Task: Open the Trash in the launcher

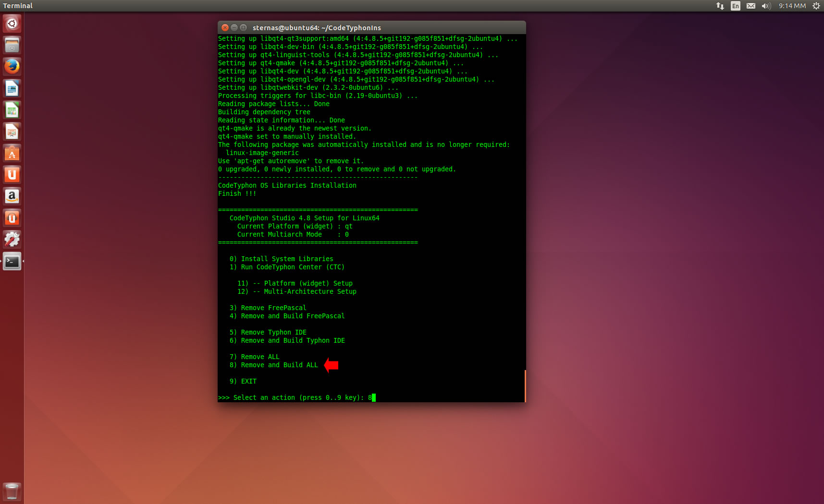Action: tap(12, 492)
